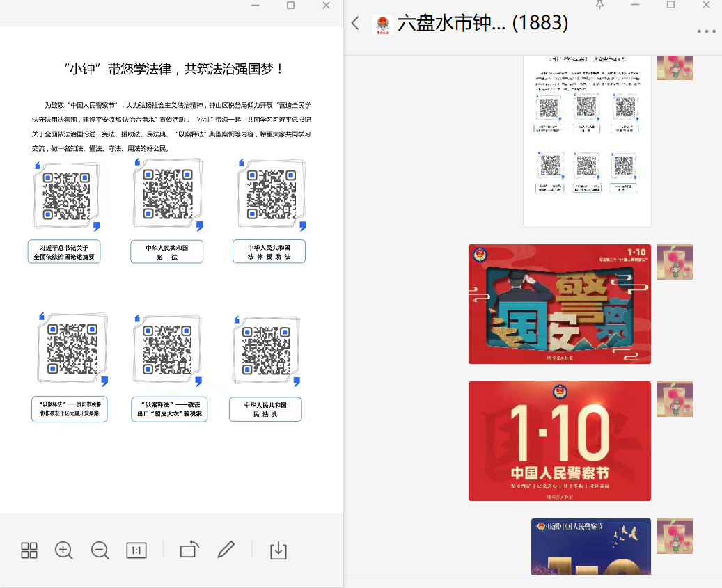Open the 1·10 中国人民警察节 red poster
Viewport: 722px width, 588px height.
(x=560, y=440)
